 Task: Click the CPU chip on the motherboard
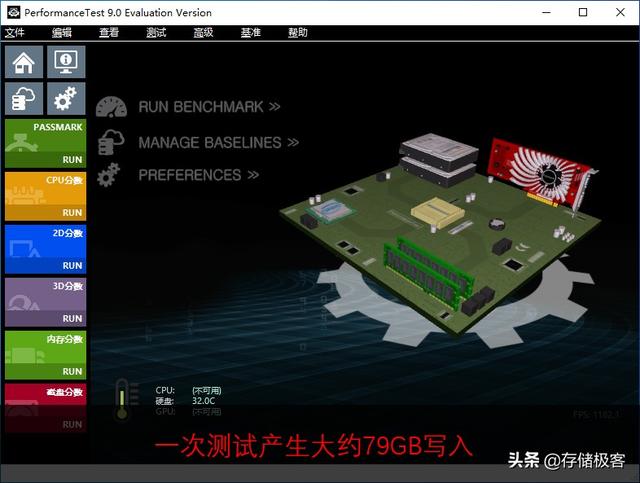(x=330, y=210)
